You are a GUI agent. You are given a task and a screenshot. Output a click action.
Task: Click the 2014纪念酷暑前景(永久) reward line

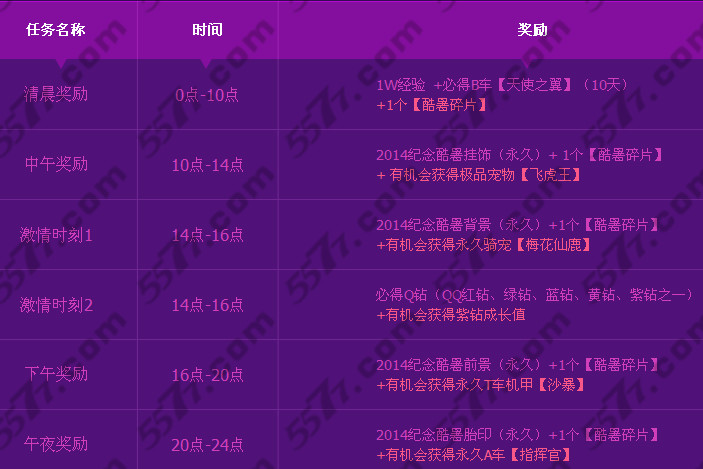518,365
